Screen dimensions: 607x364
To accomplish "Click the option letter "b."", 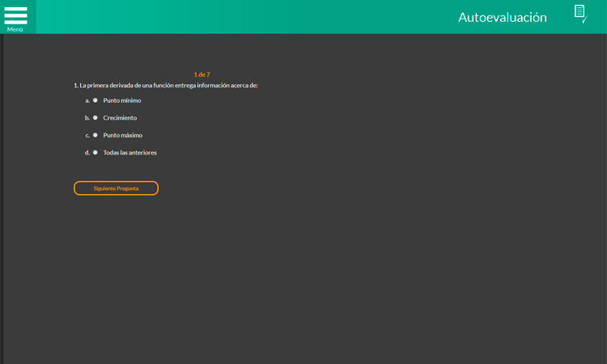I will [x=87, y=118].
